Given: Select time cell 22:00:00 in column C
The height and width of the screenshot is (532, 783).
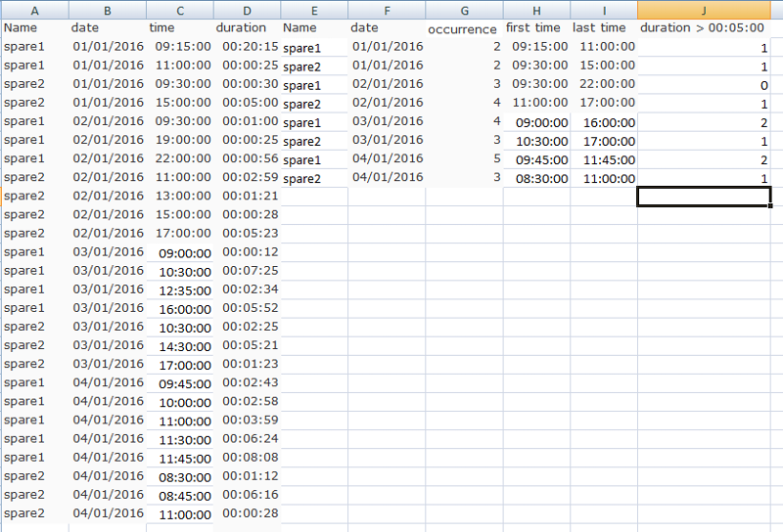Looking at the screenshot, I should tap(180, 158).
